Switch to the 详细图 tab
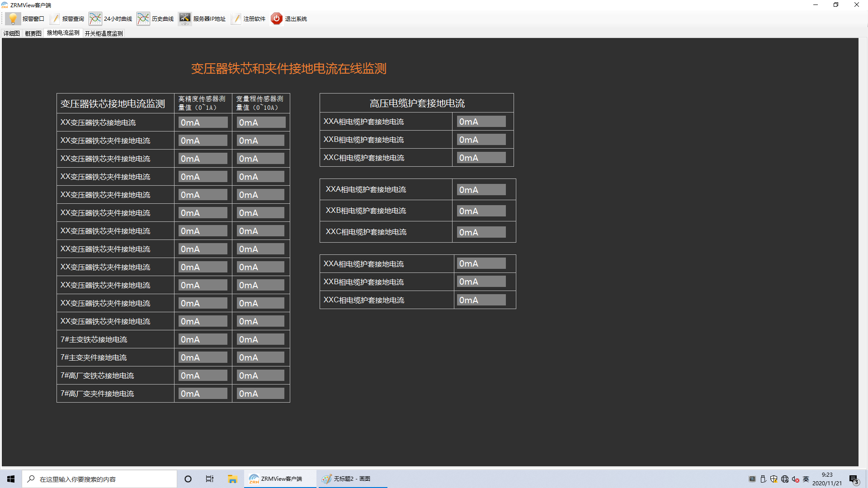 [x=11, y=33]
